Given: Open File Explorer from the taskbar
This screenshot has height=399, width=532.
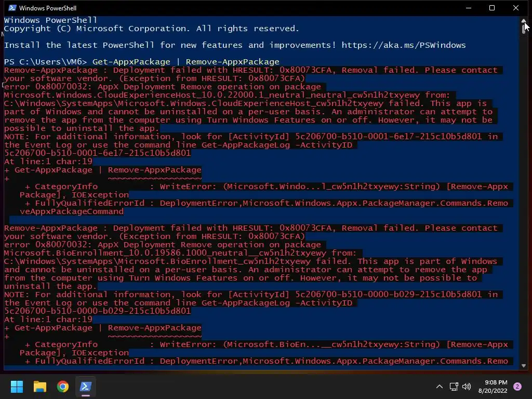Looking at the screenshot, I should point(39,387).
